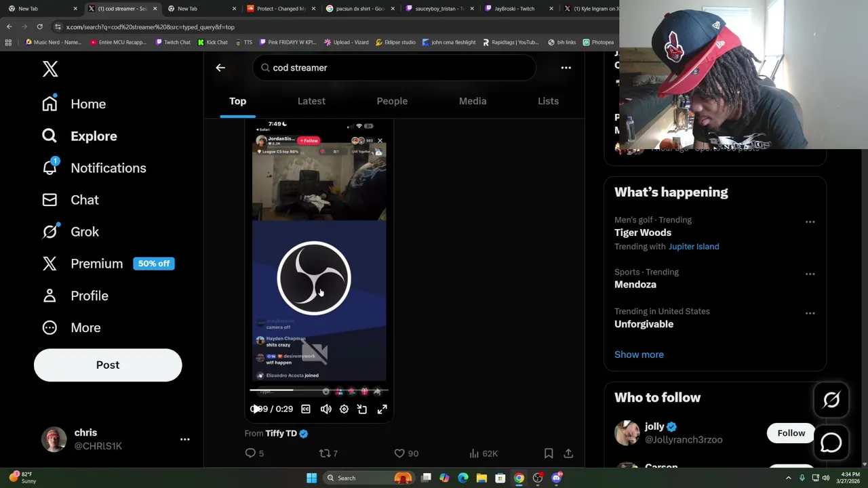868x488 pixels.
Task: Click Show more under What's happening
Action: 639,354
